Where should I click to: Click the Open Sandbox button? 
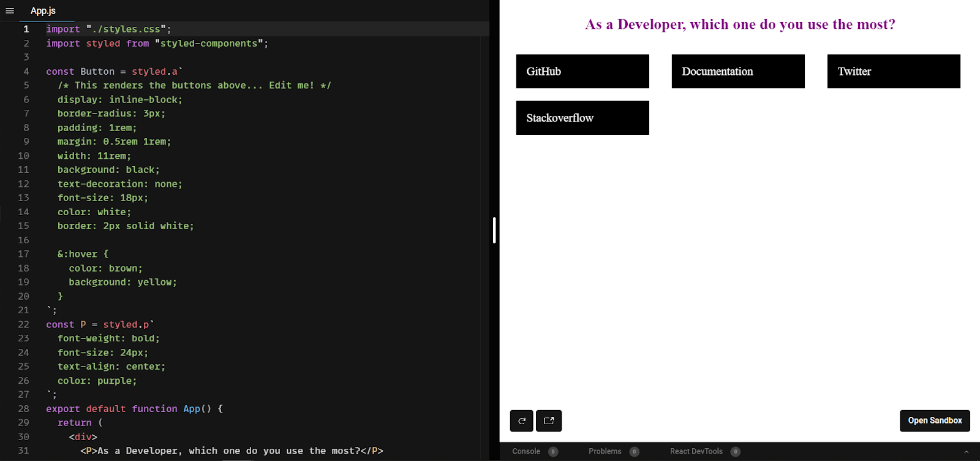click(x=935, y=421)
